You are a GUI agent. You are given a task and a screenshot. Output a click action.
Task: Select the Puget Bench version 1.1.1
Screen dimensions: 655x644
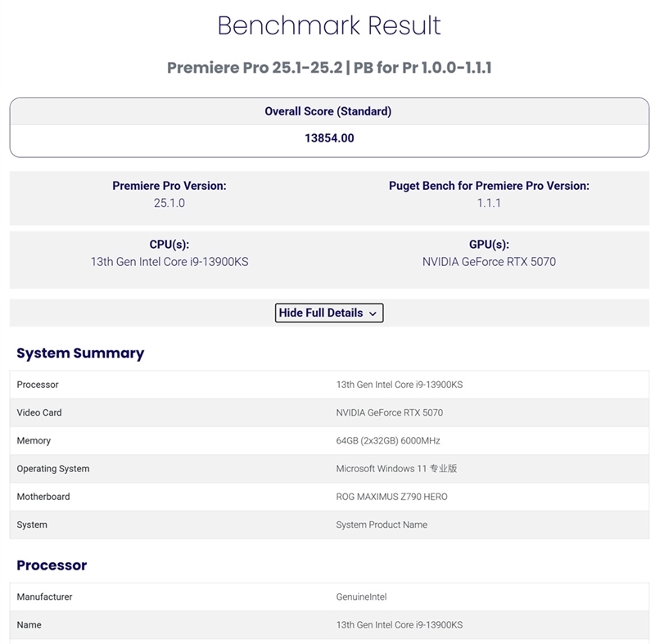489,203
